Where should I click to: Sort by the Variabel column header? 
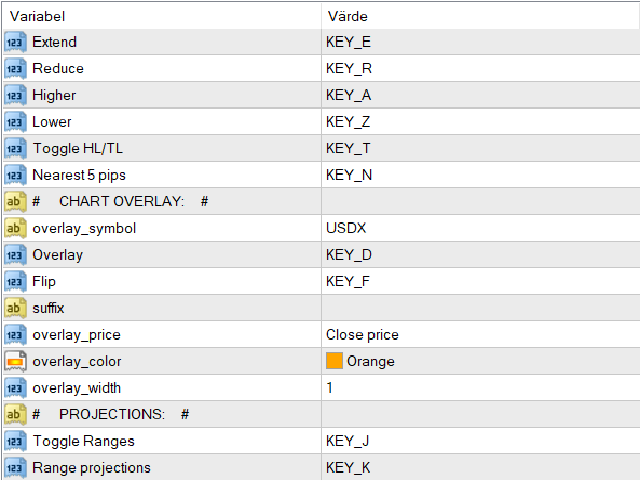[160, 16]
